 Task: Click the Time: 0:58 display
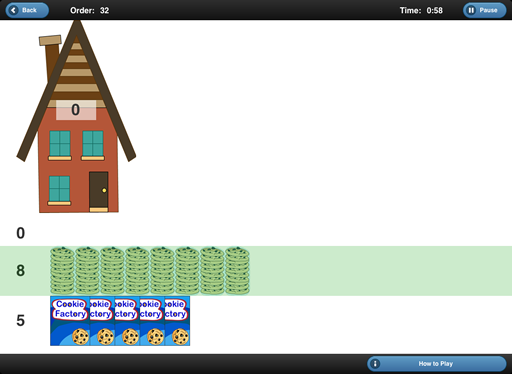coord(421,10)
